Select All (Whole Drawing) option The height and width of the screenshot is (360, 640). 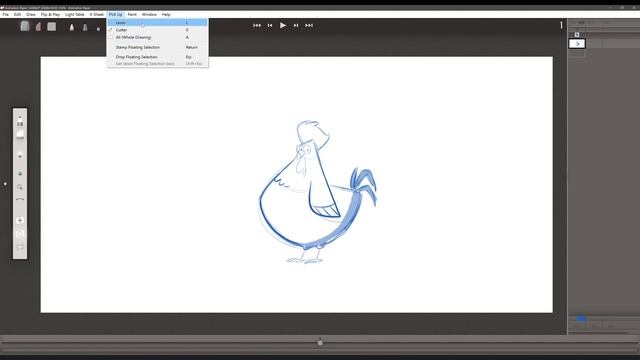coord(158,38)
